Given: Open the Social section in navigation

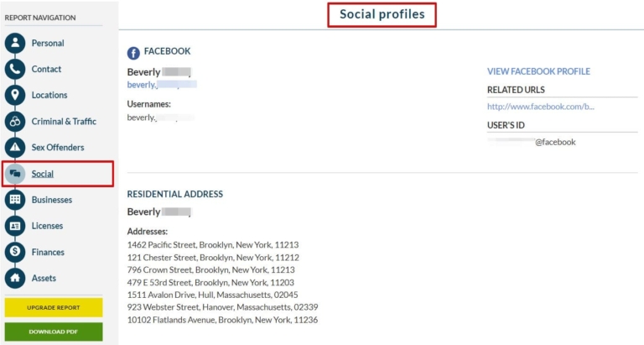Looking at the screenshot, I should (43, 174).
